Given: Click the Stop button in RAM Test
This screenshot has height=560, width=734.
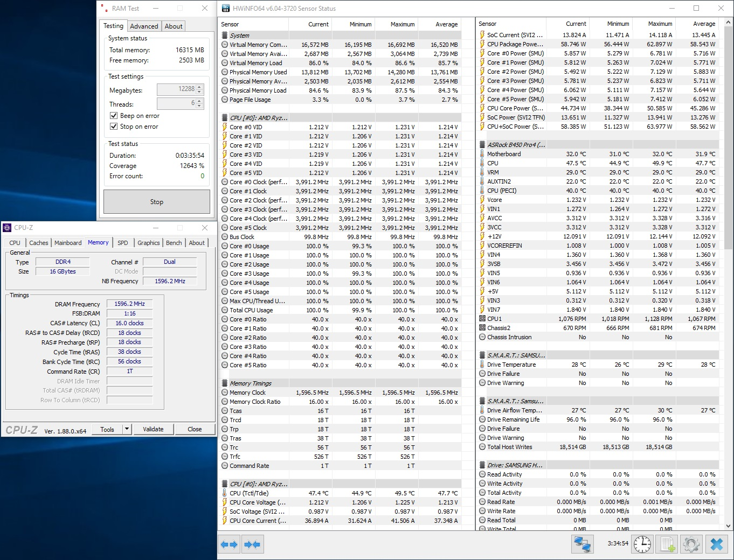Looking at the screenshot, I should [x=157, y=202].
